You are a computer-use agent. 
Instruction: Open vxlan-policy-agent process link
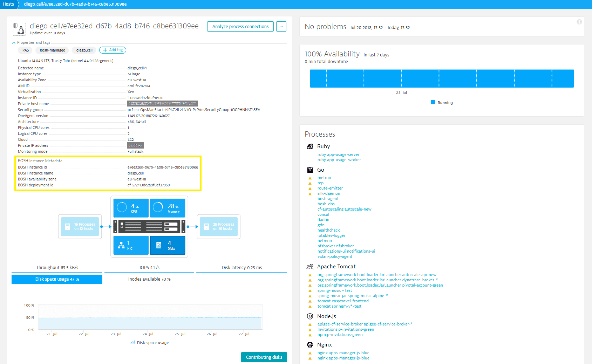click(335, 256)
